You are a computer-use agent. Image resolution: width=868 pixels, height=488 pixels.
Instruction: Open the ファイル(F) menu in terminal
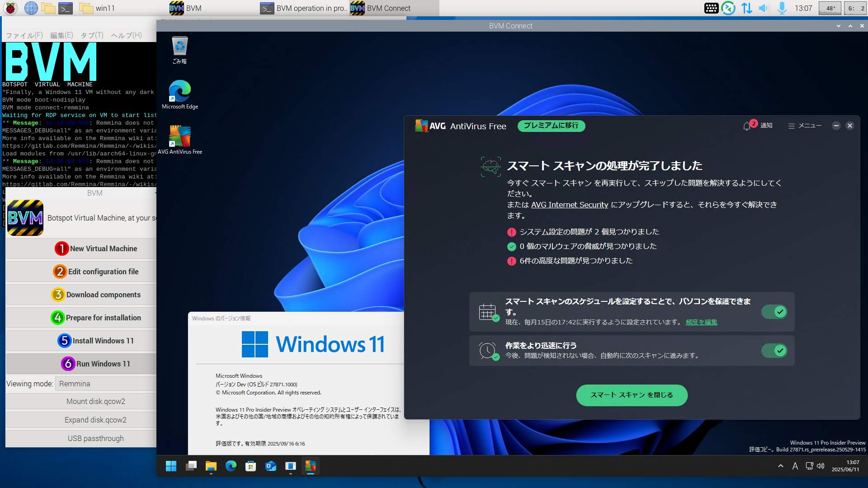(x=24, y=35)
